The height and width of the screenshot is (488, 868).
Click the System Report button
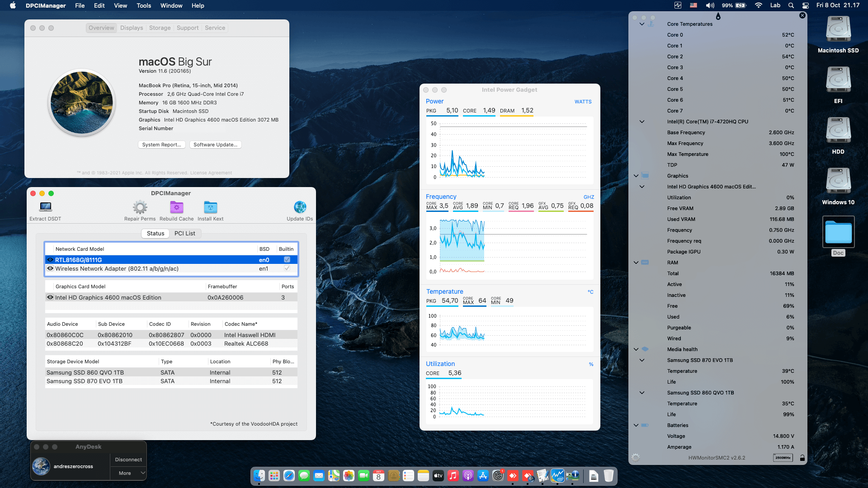coord(161,145)
